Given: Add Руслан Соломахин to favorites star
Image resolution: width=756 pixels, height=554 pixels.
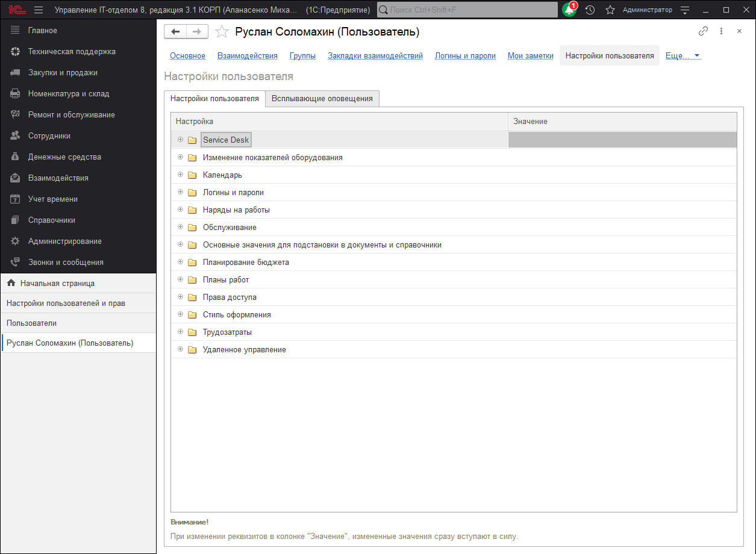Looking at the screenshot, I should [222, 32].
